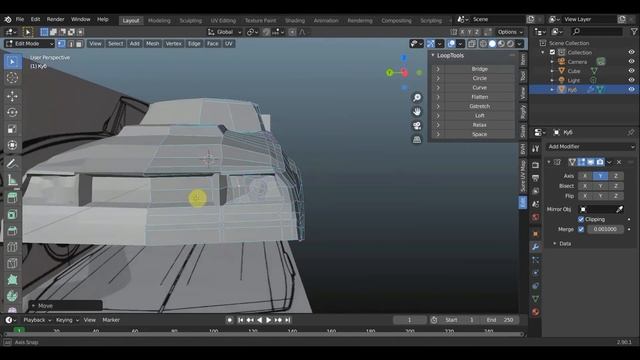Select the Extrude Region tool
Screen dimensions: 640x360
[x=12, y=198]
